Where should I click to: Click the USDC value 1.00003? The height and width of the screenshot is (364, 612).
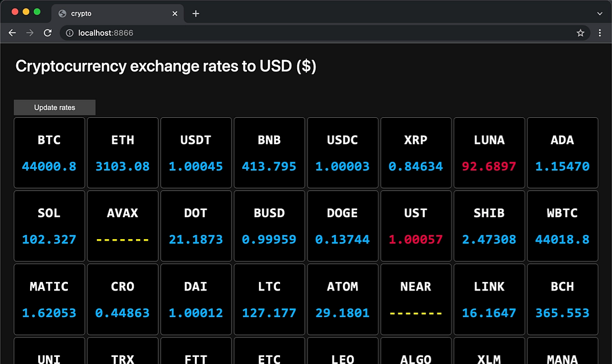pos(342,166)
